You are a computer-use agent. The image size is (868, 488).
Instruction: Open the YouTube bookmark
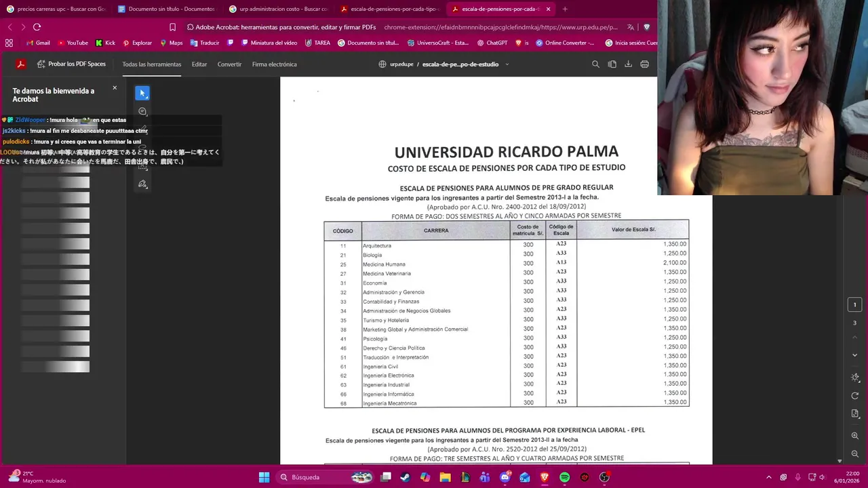click(73, 43)
